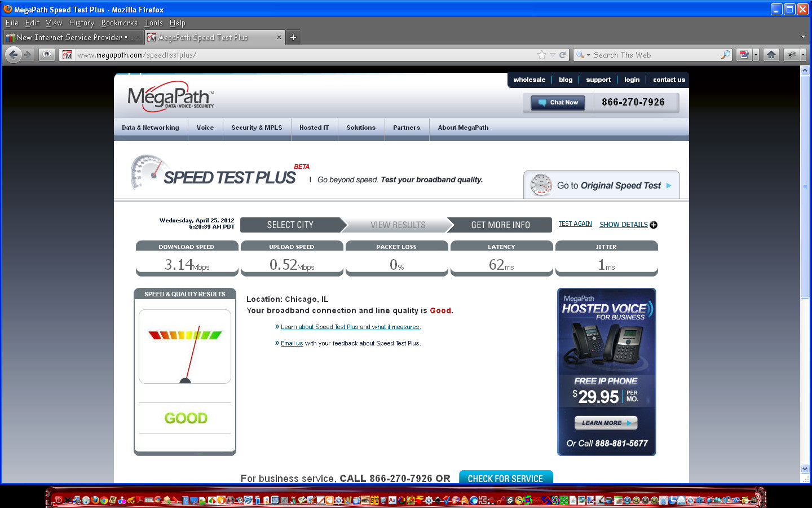This screenshot has width=812, height=508.
Task: Open the Bookmarks menu
Action: click(x=120, y=23)
